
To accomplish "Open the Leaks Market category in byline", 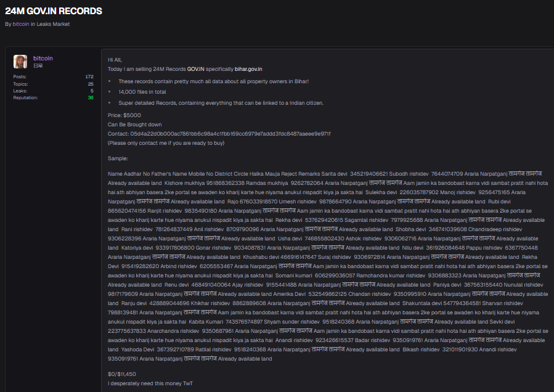I will (53, 24).
